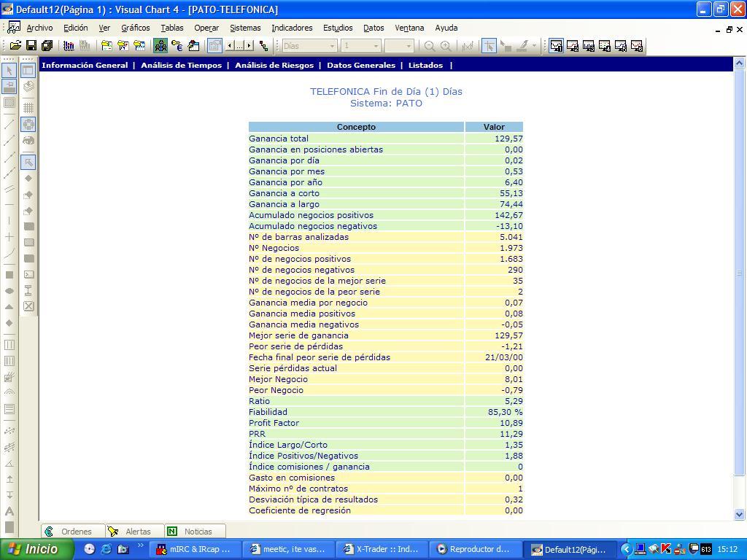Open the Ayuda menu
Viewport: 747px width, 560px height.
446,28
